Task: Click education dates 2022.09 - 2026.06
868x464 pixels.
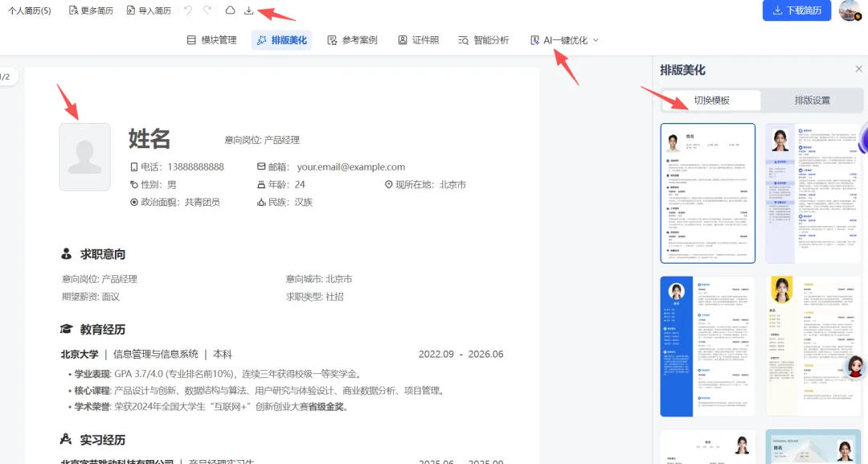Action: [461, 355]
